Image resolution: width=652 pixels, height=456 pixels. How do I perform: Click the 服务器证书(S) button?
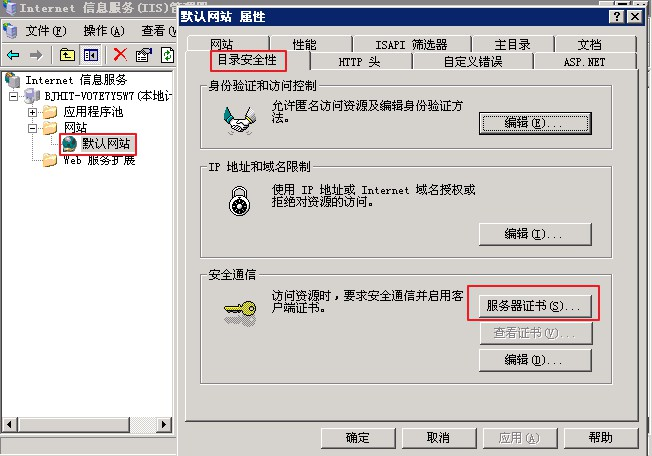pos(535,306)
